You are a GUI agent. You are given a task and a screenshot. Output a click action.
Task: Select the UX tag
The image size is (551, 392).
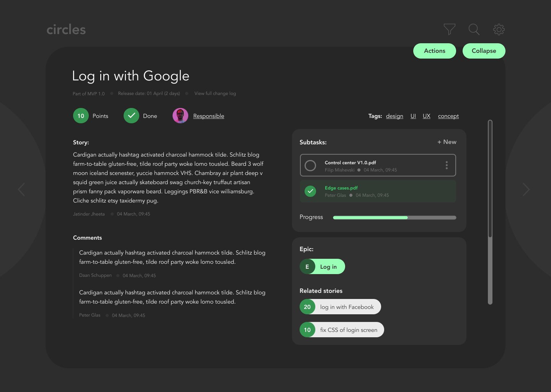[427, 116]
